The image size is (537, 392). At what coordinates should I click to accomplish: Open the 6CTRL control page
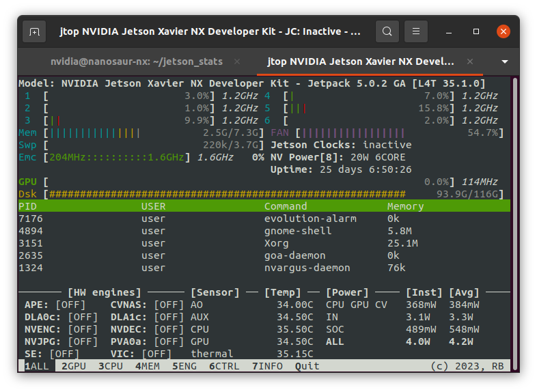(x=224, y=366)
